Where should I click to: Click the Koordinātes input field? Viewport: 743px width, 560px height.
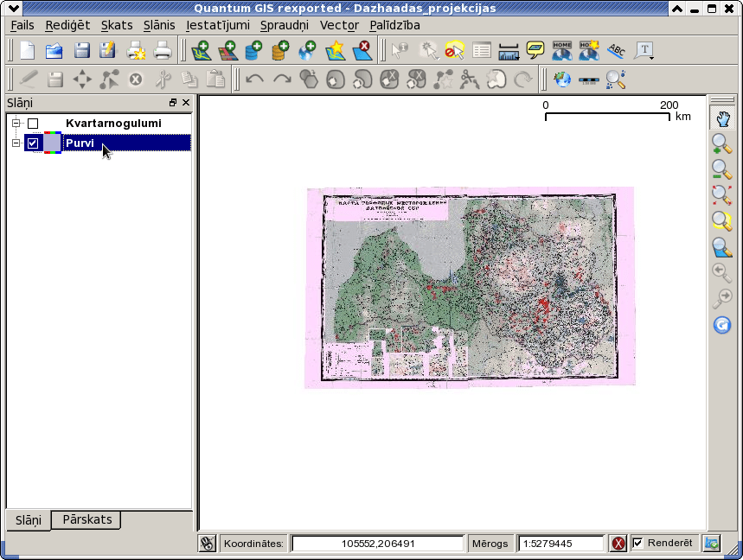(378, 543)
